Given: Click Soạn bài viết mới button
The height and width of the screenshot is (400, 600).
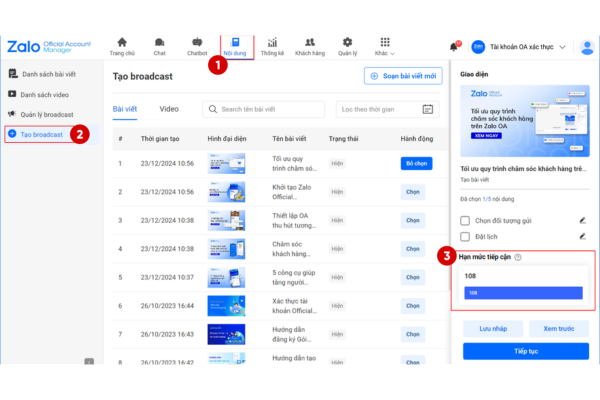Looking at the screenshot, I should click(x=403, y=76).
